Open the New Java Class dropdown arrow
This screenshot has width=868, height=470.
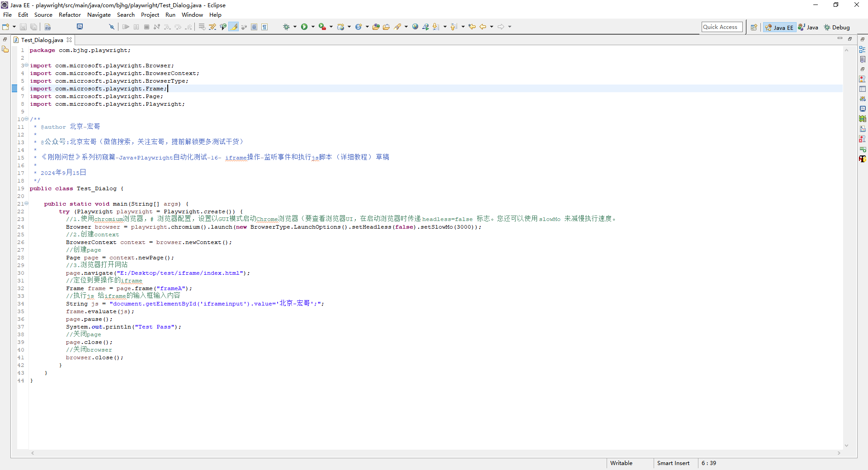point(367,27)
